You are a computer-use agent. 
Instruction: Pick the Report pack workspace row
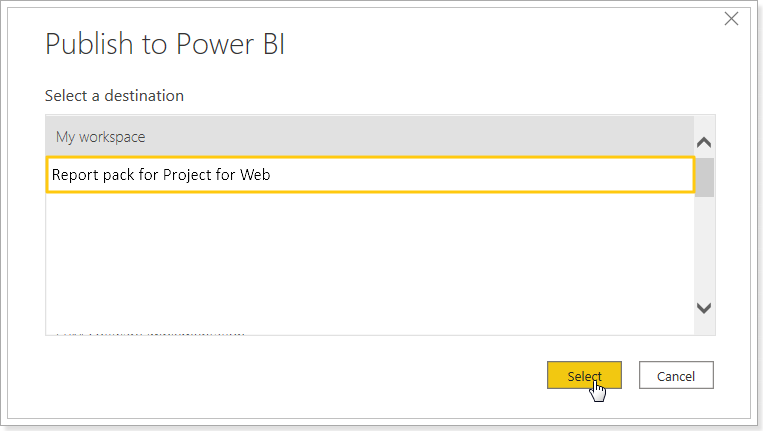370,175
